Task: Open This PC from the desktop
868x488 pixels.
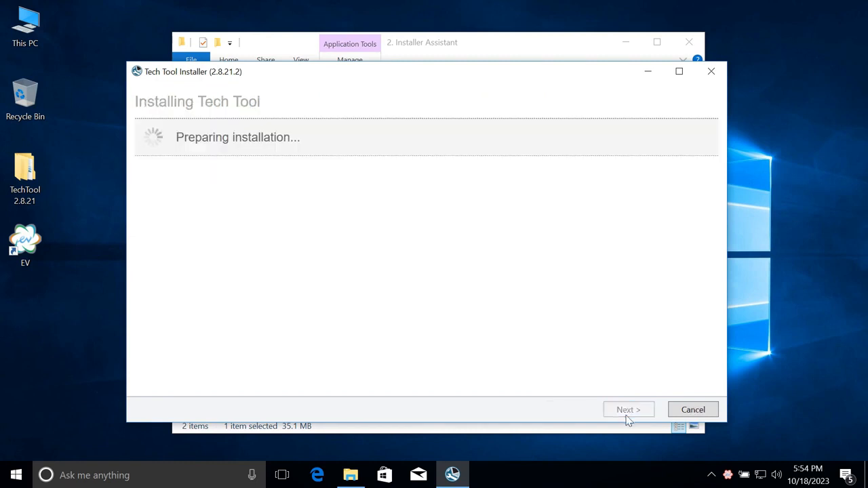Action: click(25, 26)
